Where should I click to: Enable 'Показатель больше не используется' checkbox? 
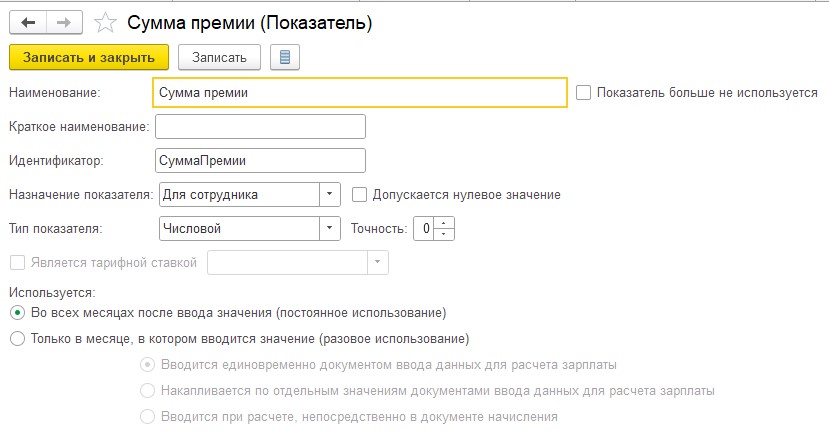[585, 93]
